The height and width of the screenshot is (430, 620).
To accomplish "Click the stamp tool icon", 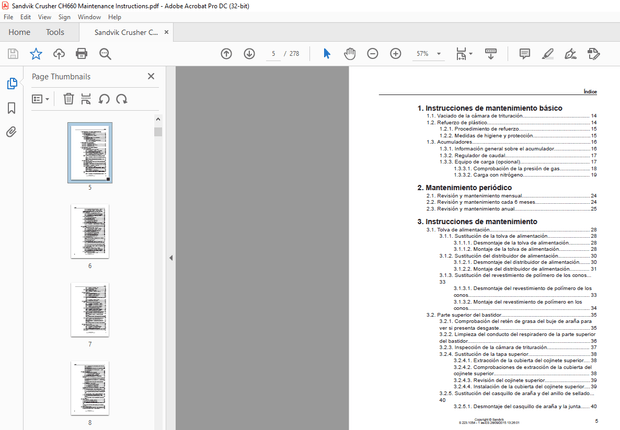I will 594,53.
